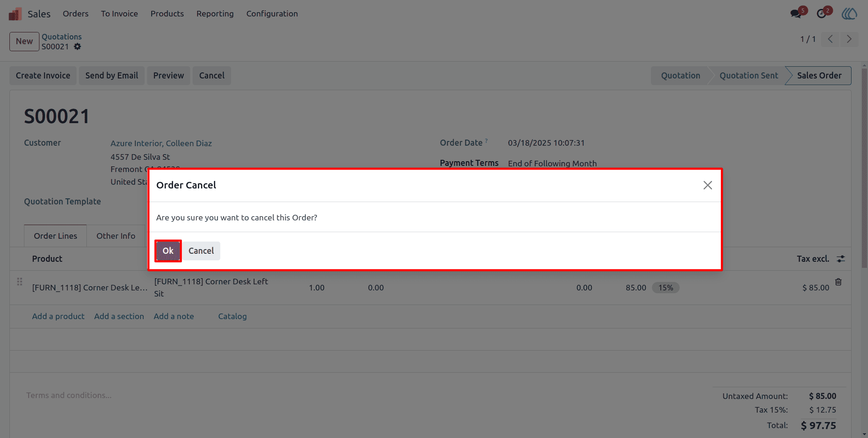
Task: Open the Orders menu
Action: (76, 14)
